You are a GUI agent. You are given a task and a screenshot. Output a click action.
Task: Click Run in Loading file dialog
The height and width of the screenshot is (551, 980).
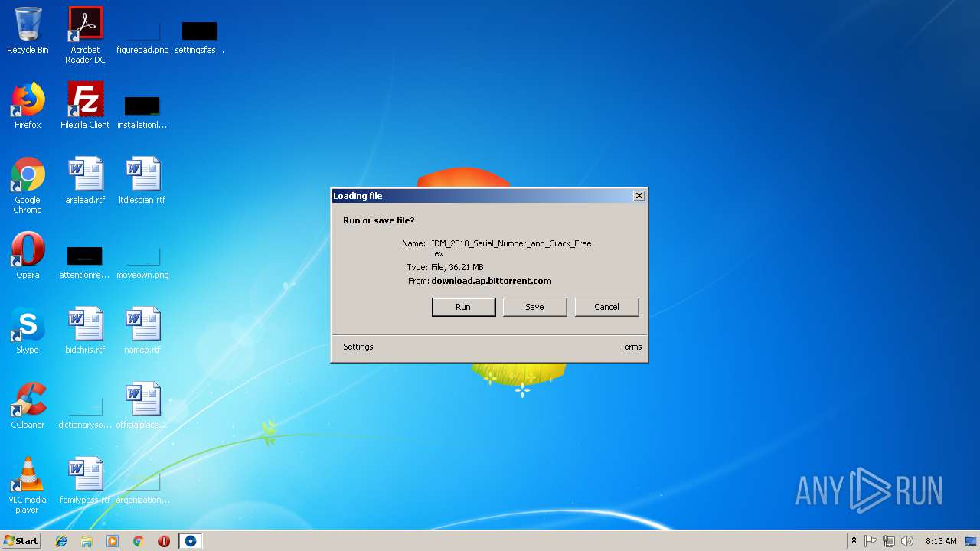coord(463,307)
